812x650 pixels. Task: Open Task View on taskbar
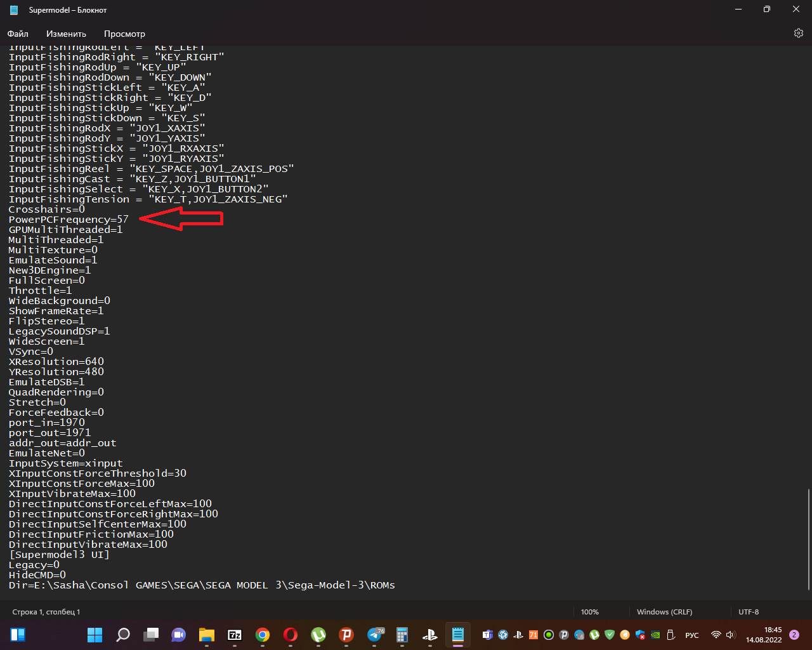151,635
